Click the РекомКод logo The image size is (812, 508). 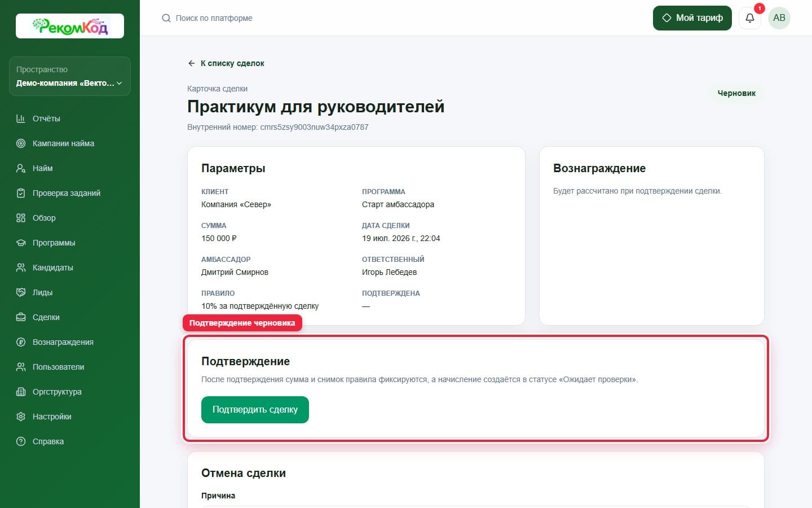70,26
